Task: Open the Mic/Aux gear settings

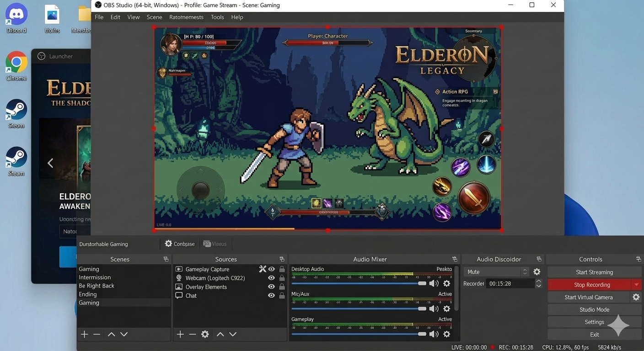Action: 446,309
